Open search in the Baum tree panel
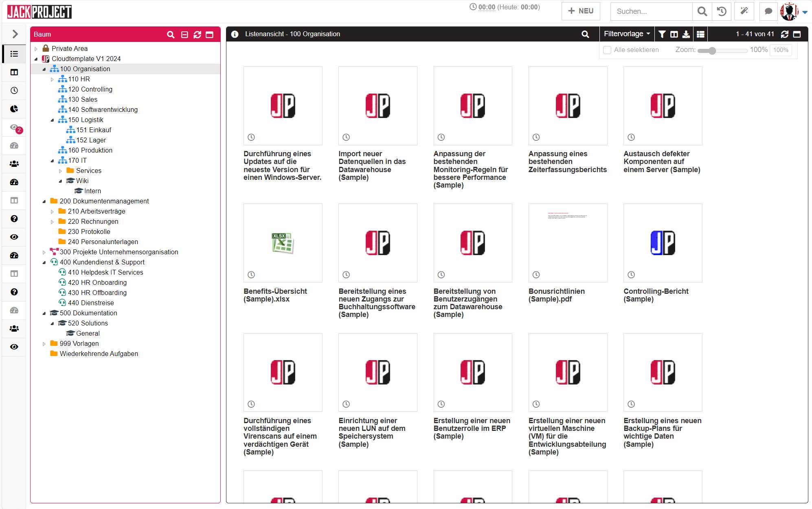Image resolution: width=812 pixels, height=509 pixels. (x=171, y=35)
